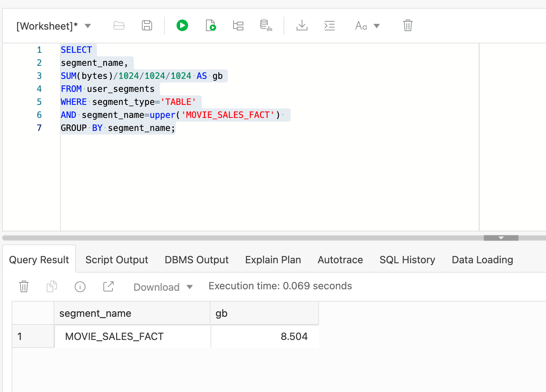Open the SQL History tab

pos(407,260)
